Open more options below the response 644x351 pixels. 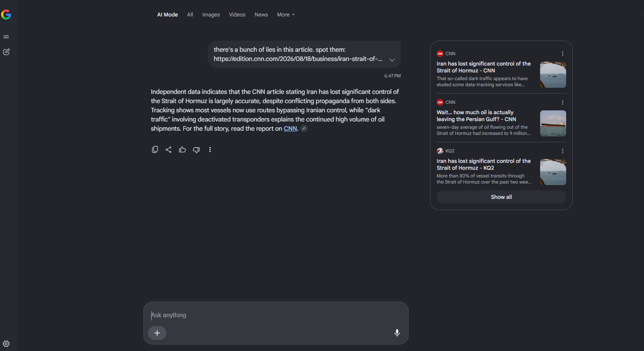coord(210,149)
